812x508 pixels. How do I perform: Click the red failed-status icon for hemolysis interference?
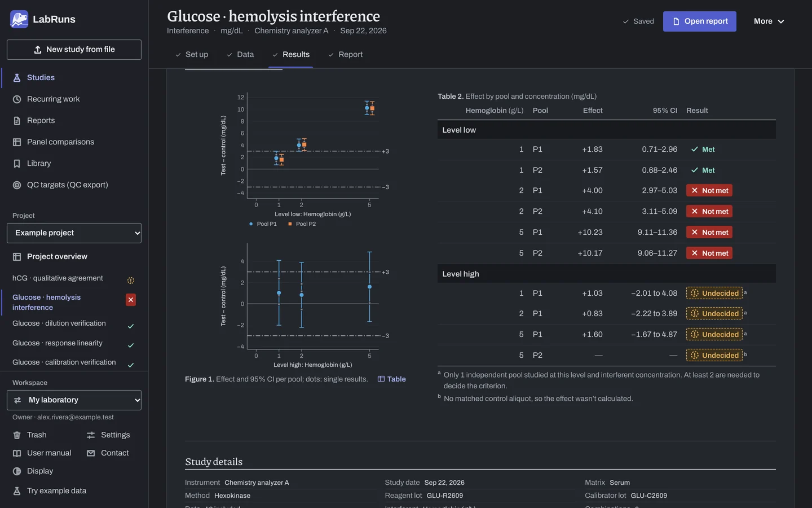click(131, 300)
